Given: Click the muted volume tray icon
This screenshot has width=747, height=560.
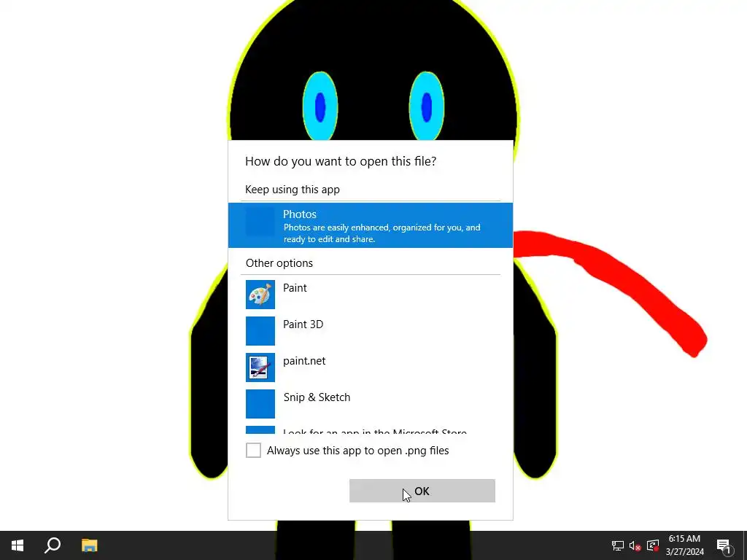Looking at the screenshot, I should (x=635, y=545).
